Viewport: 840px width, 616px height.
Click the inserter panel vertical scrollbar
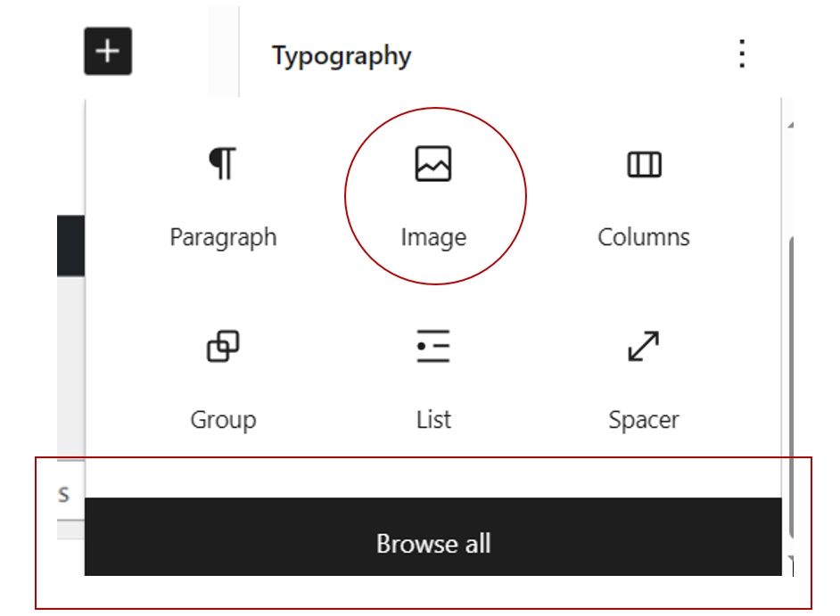click(x=792, y=386)
